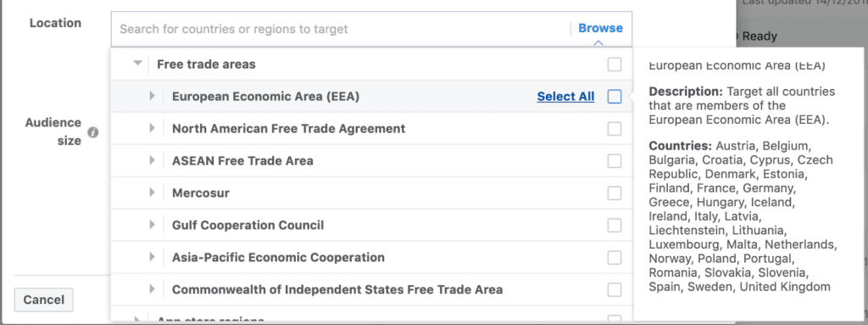The image size is (868, 325).
Task: Tick the ASEAN Free Trade Area checkbox
Action: (615, 161)
